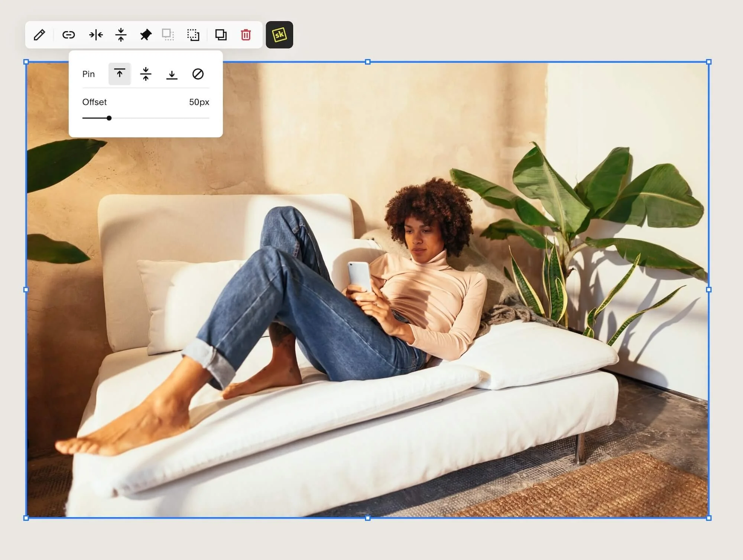
Task: Click the Offset slider handle
Action: pyautogui.click(x=109, y=118)
